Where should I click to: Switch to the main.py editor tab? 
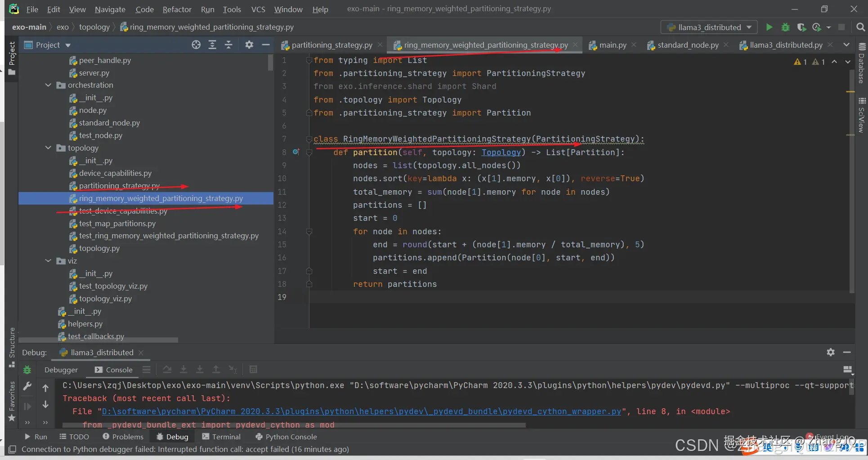pyautogui.click(x=612, y=45)
